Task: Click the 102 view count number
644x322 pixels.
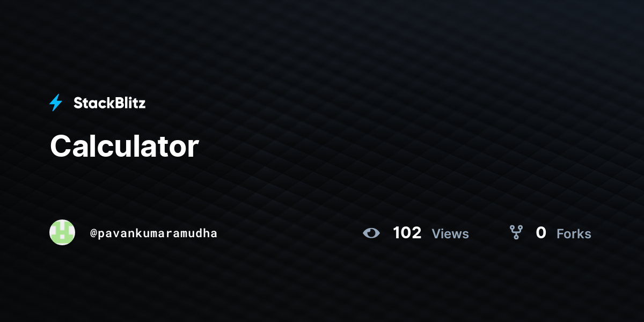Action: point(407,233)
